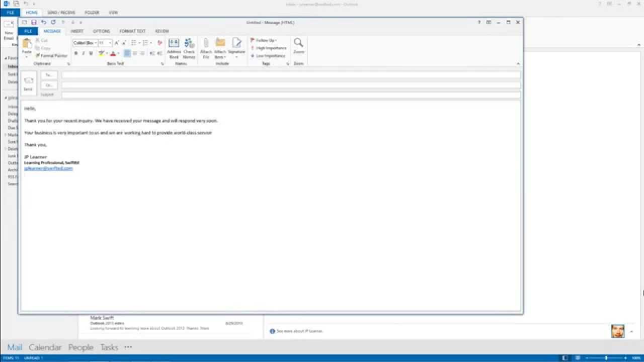Toggle bold formatting
644x362 pixels.
point(76,53)
